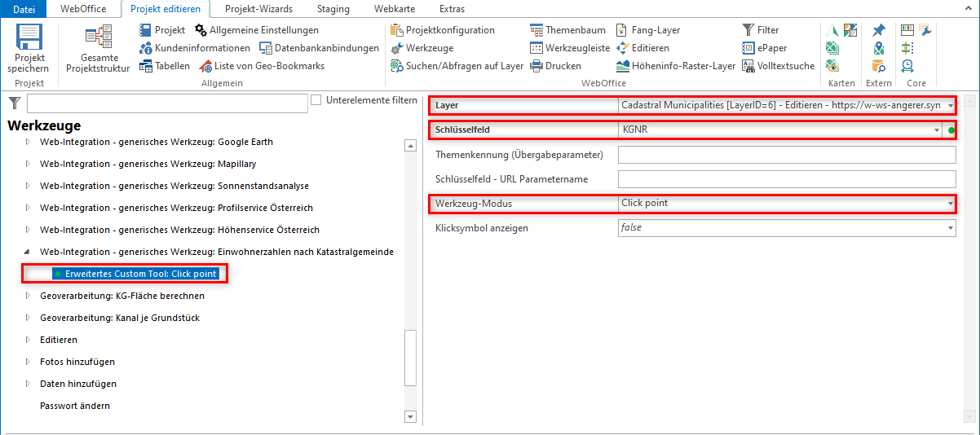
Task: Expand the Mapillary tool node
Action: pyautogui.click(x=27, y=164)
